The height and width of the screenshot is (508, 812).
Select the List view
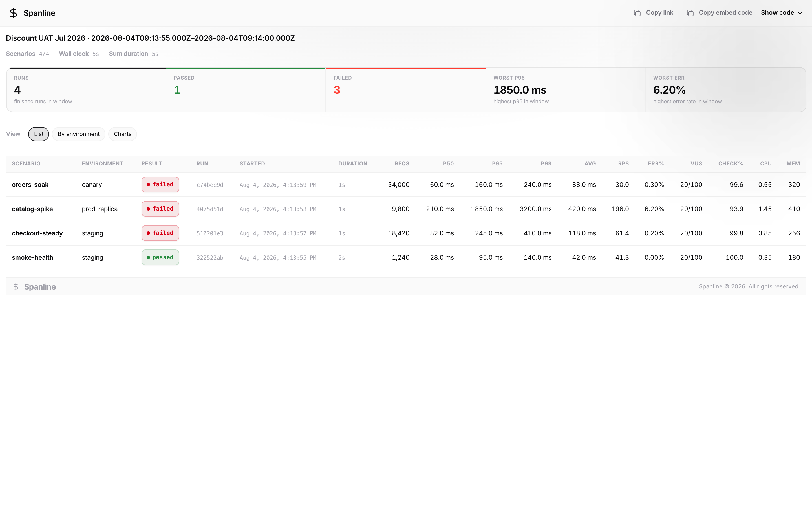pyautogui.click(x=39, y=134)
